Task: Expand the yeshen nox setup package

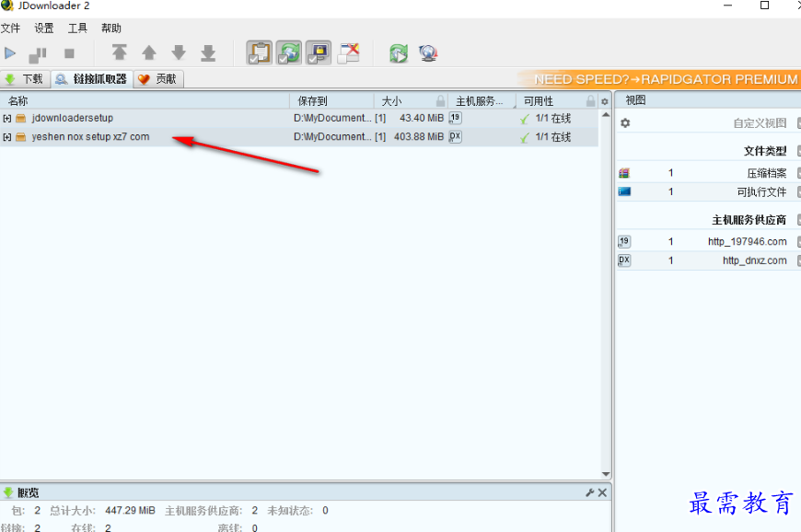Action: pyautogui.click(x=7, y=137)
